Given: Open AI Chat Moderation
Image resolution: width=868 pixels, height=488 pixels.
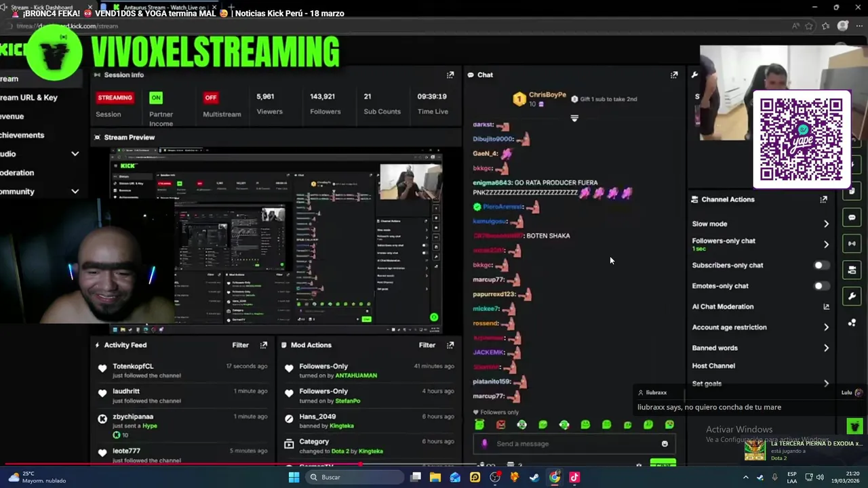Looking at the screenshot, I should 723,306.
